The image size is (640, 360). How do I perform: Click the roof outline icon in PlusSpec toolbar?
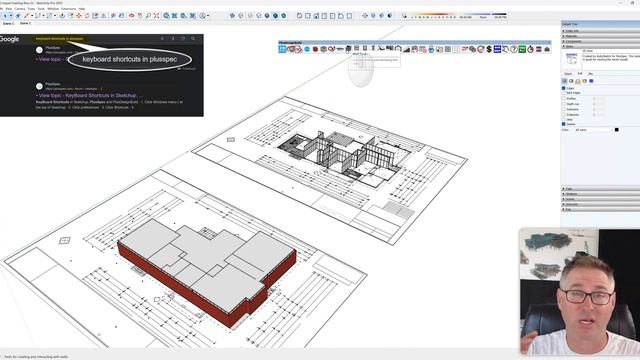pyautogui.click(x=398, y=49)
